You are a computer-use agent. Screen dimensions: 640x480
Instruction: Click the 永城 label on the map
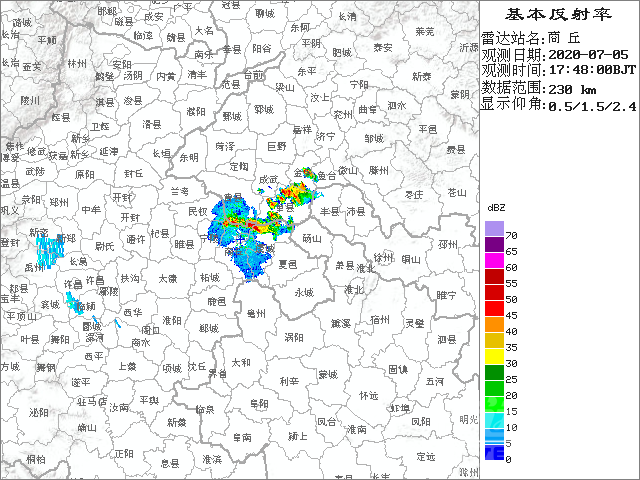303,291
